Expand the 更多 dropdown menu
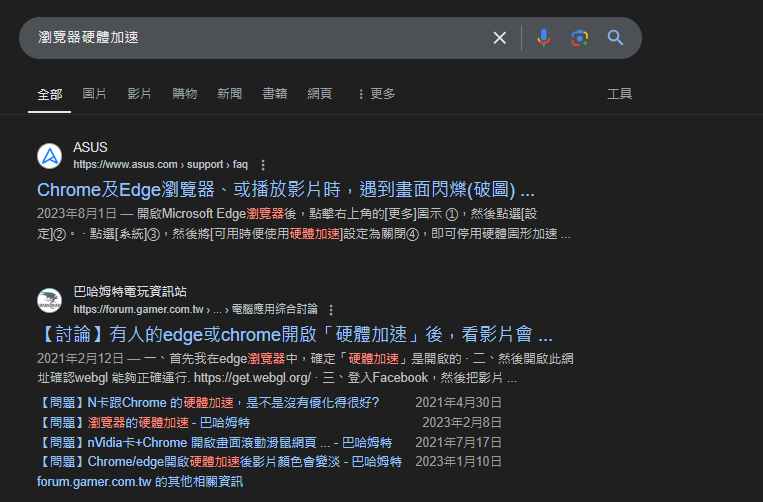The height and width of the screenshot is (502, 763). (377, 93)
